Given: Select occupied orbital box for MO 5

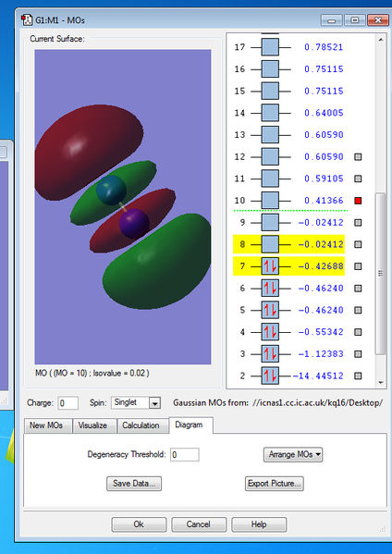Looking at the screenshot, I should coord(270,310).
